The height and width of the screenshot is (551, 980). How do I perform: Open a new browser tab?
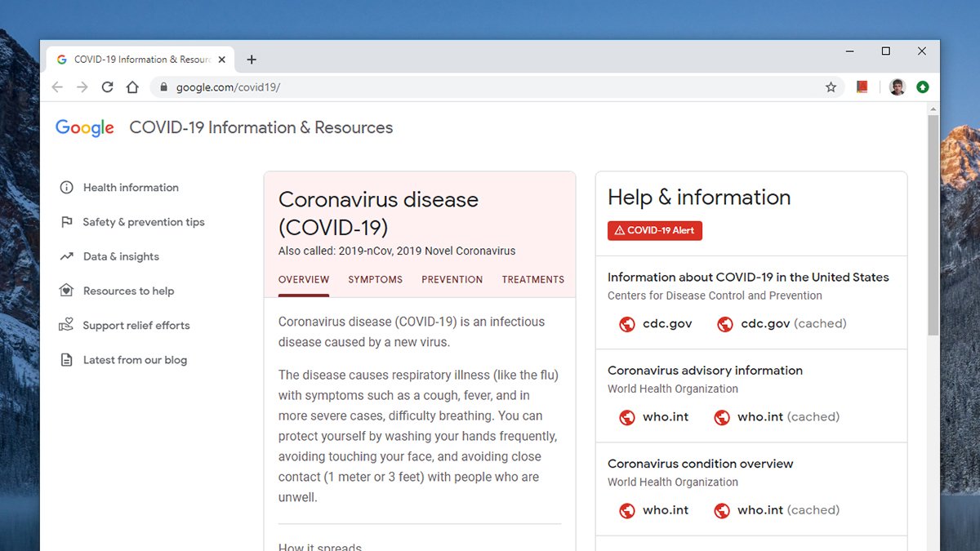[252, 60]
